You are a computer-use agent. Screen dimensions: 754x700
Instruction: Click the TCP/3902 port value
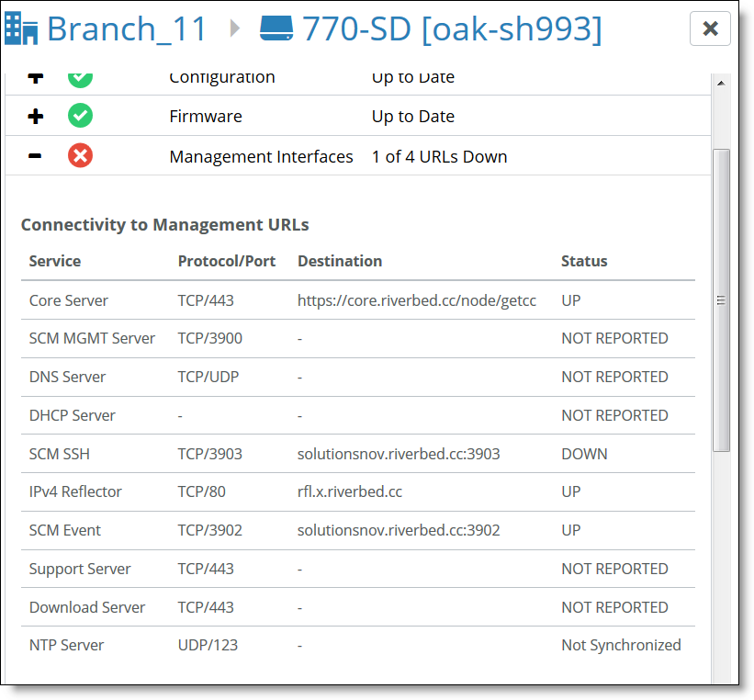[209, 531]
